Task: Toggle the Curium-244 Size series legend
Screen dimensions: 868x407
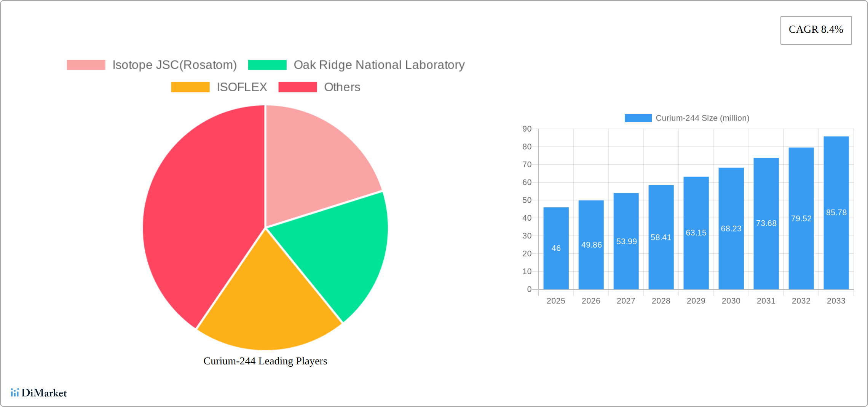Action: 702,118
